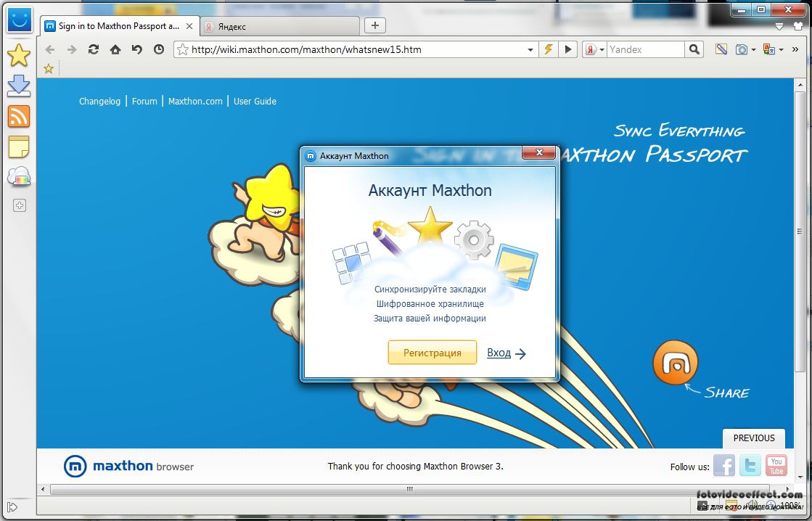Reopen last closed page with undo arrow
Image resolution: width=812 pixels, height=521 pixels.
click(x=136, y=50)
